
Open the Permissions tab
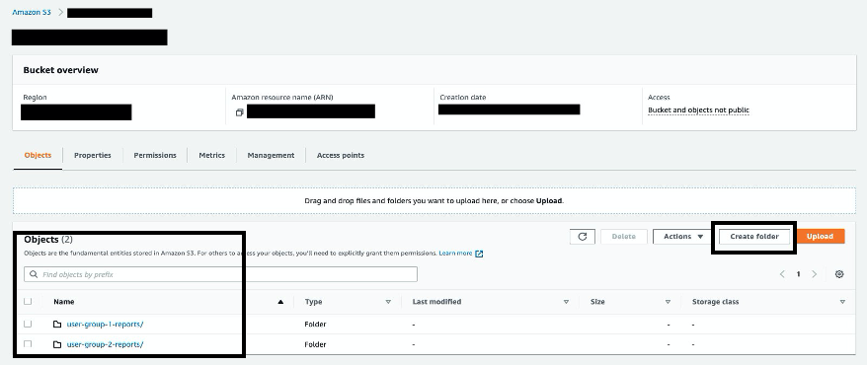(155, 156)
